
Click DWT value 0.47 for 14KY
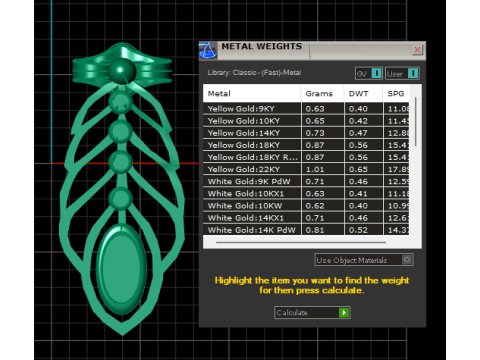[x=358, y=133]
